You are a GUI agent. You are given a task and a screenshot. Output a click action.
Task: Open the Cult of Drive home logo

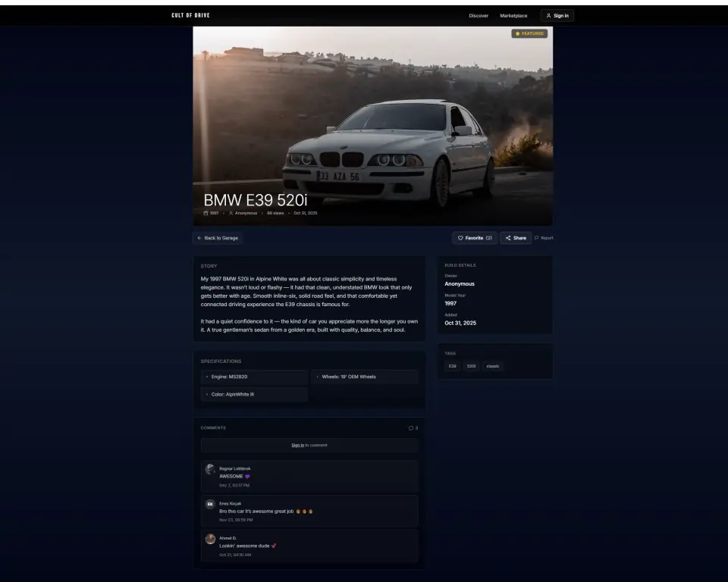tap(190, 15)
